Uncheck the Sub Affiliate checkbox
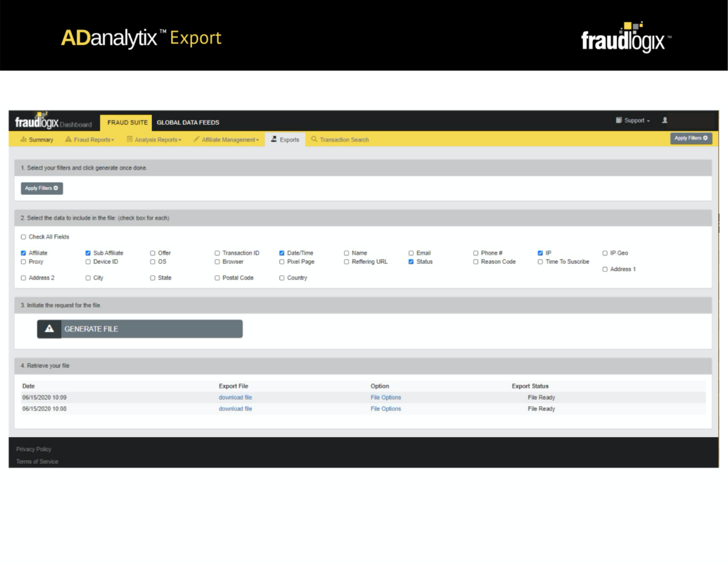This screenshot has width=728, height=563. pos(88,253)
